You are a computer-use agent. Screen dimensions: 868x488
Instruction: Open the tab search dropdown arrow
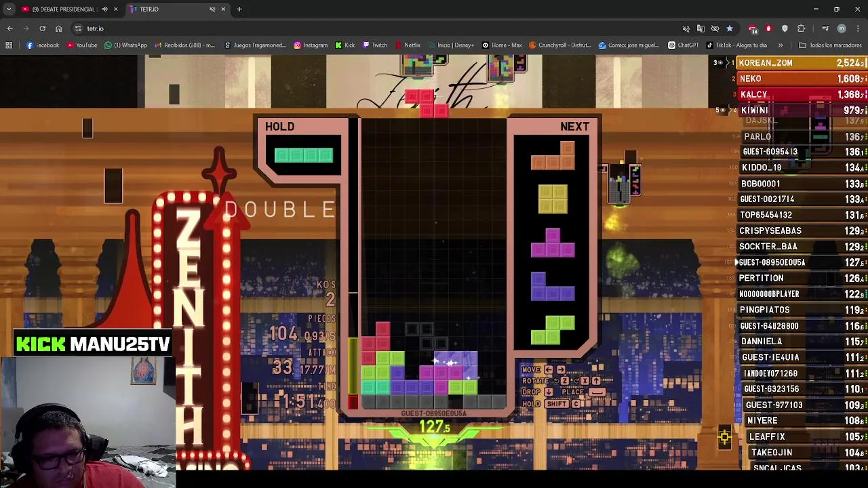coord(9,9)
